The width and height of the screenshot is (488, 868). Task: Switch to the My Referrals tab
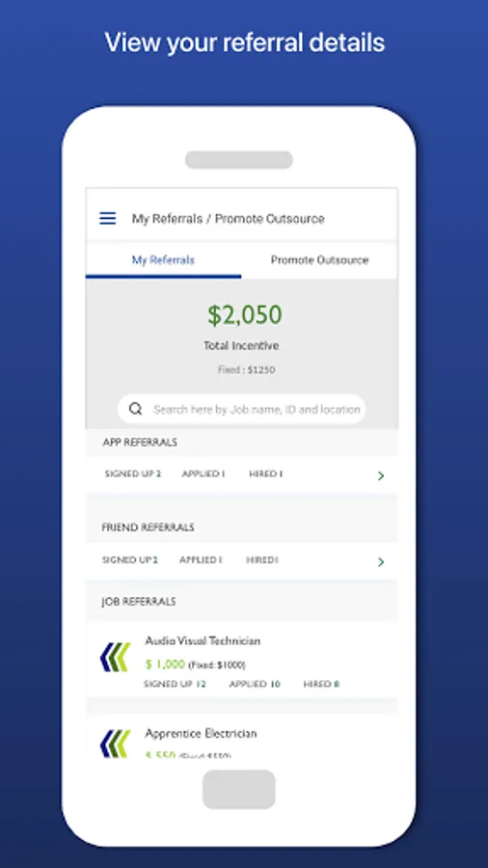pyautogui.click(x=163, y=260)
